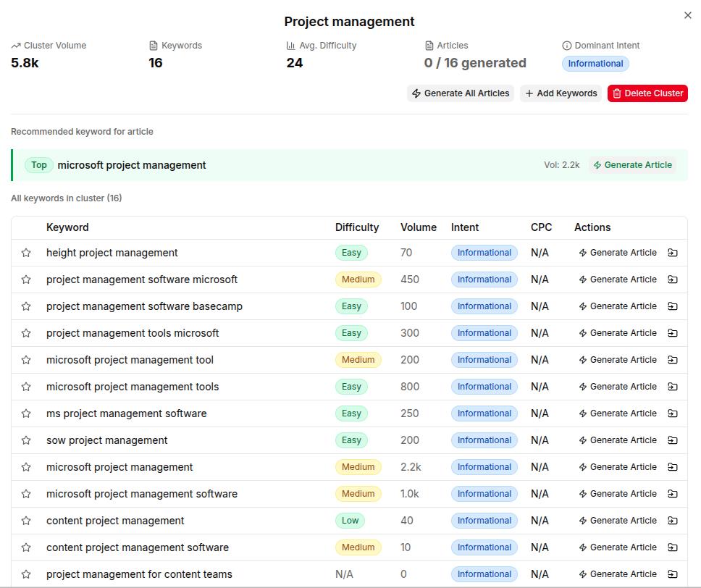Click the 5.8k cluster volume value
Viewport: 701px width, 588px height.
coord(25,63)
